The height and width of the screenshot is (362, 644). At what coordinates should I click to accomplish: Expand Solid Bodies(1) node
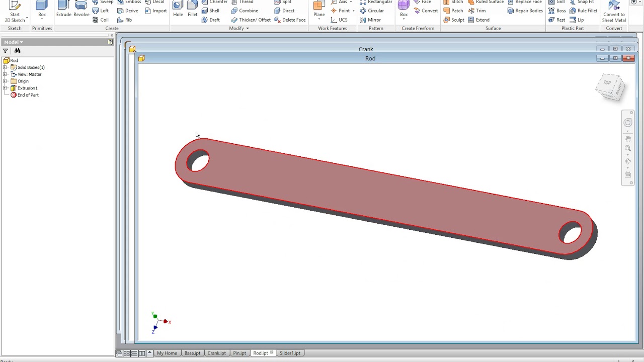pyautogui.click(x=5, y=67)
